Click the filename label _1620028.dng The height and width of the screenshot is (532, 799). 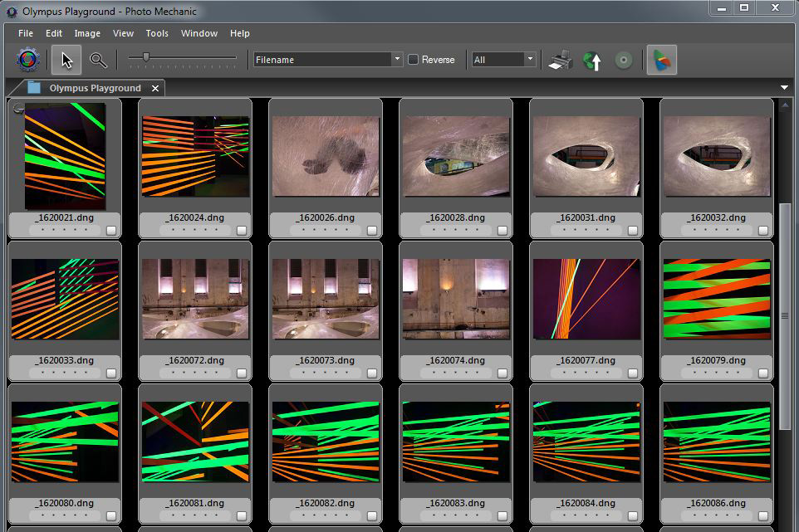(x=456, y=217)
